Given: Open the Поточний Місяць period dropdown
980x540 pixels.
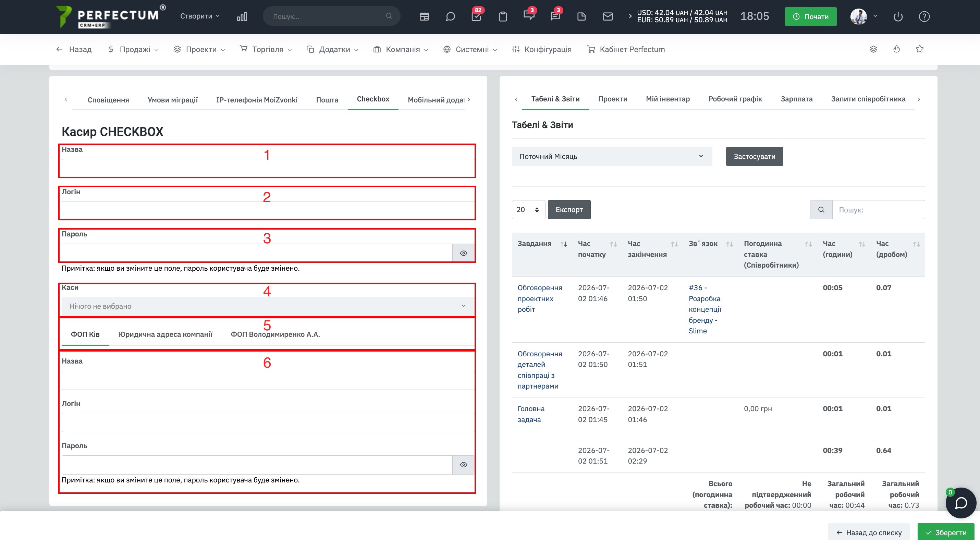Looking at the screenshot, I should pyautogui.click(x=612, y=156).
